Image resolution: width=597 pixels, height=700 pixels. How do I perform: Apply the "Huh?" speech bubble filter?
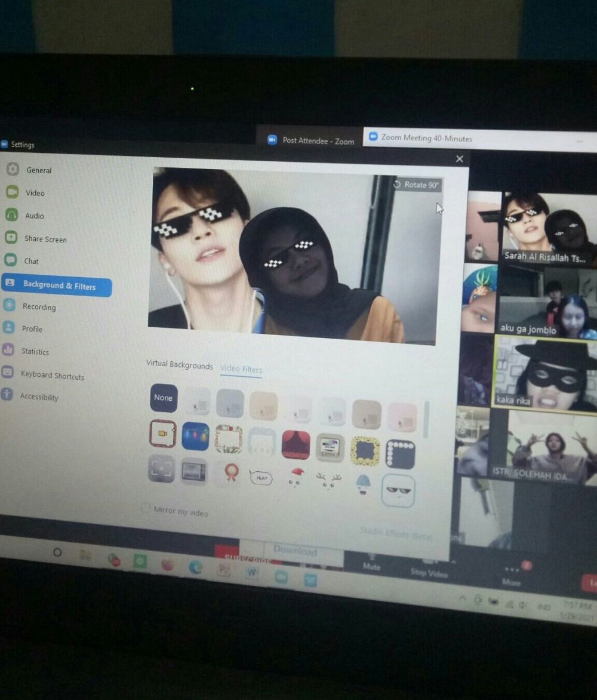(x=261, y=477)
